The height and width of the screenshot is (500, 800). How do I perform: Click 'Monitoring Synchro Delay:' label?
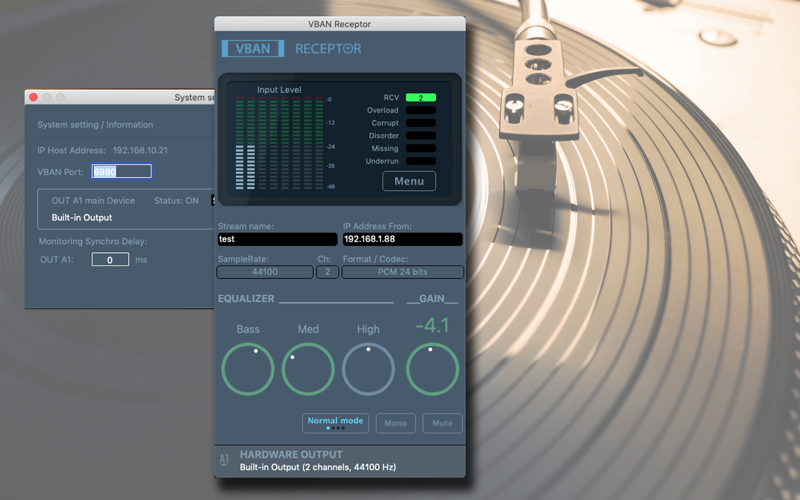(93, 241)
